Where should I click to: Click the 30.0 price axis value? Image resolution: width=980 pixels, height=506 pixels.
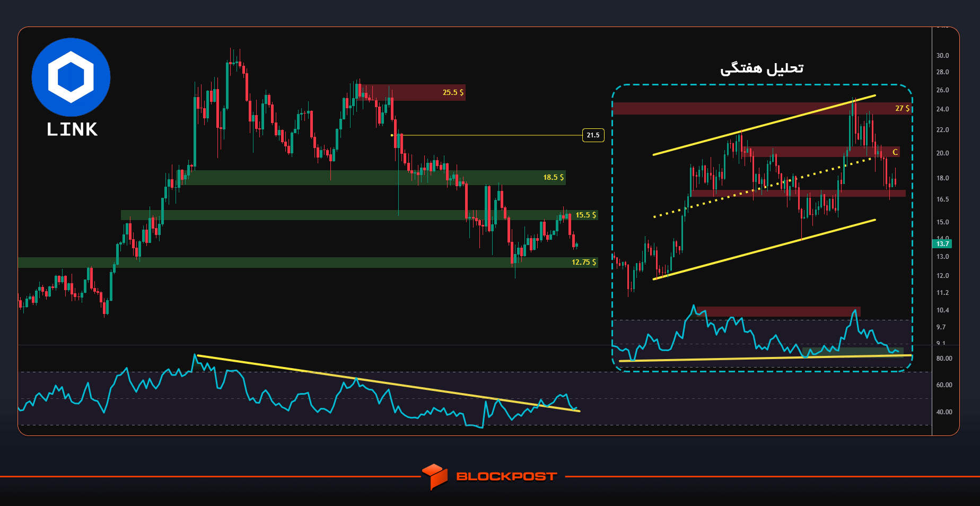tap(942, 56)
